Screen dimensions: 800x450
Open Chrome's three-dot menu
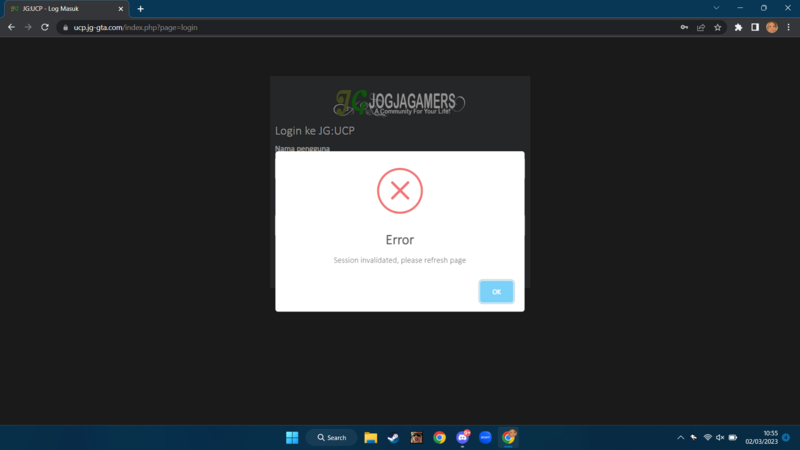tap(788, 28)
